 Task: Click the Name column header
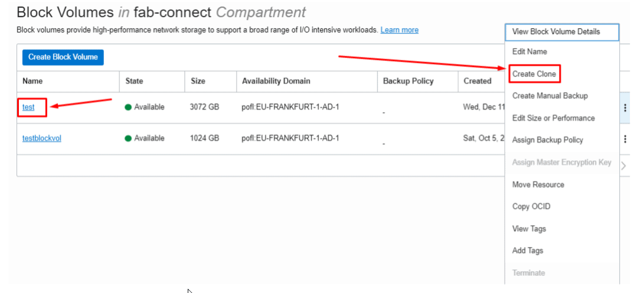(32, 81)
